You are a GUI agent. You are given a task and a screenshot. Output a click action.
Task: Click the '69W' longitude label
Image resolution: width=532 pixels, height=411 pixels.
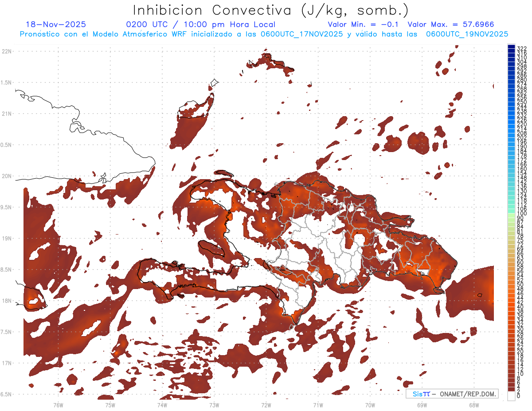422,405
